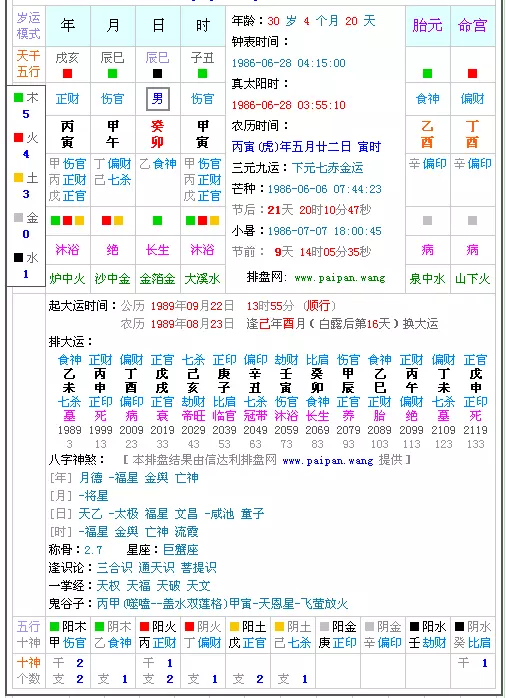Viewport: 506px width, 698px height.
Task: Click the lunar date 丙寅(虎)年五月廿二日
Action: coord(291,146)
